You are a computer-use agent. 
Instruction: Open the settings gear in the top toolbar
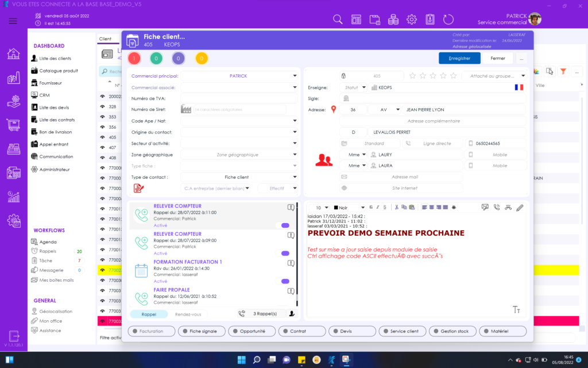[411, 20]
